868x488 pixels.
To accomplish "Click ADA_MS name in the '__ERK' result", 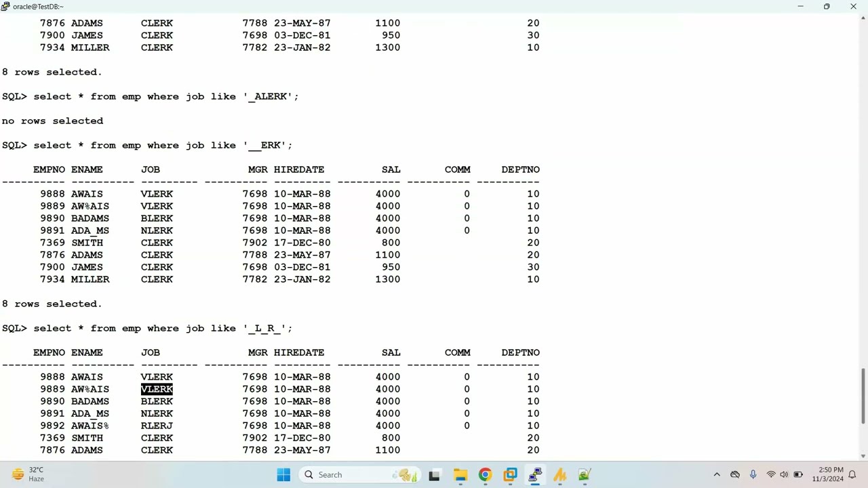I will pos(90,230).
